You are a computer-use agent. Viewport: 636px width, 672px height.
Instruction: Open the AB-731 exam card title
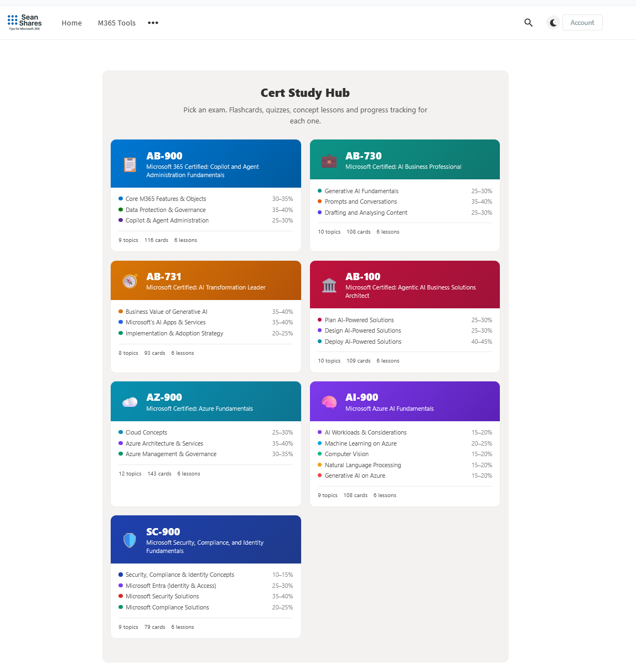click(x=164, y=277)
